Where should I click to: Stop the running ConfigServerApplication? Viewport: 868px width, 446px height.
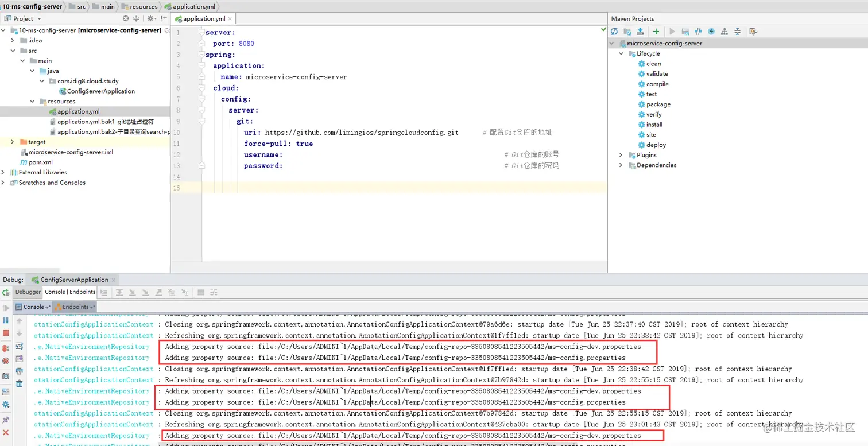click(x=6, y=333)
